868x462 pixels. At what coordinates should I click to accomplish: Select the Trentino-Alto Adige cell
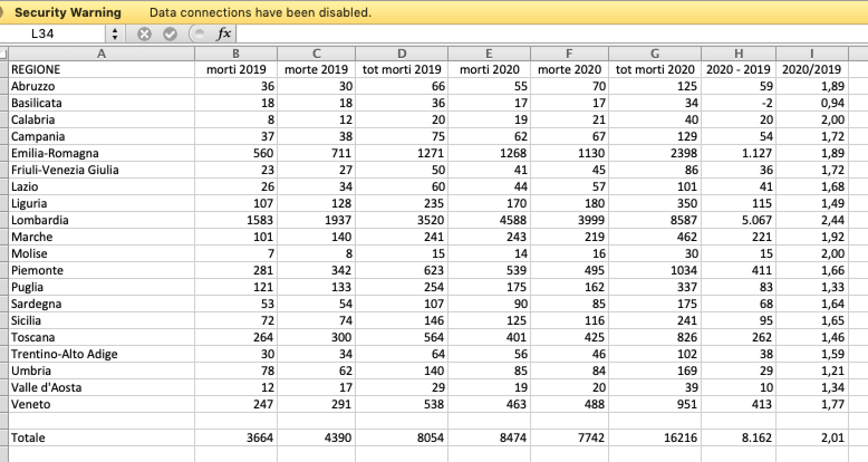(102, 354)
